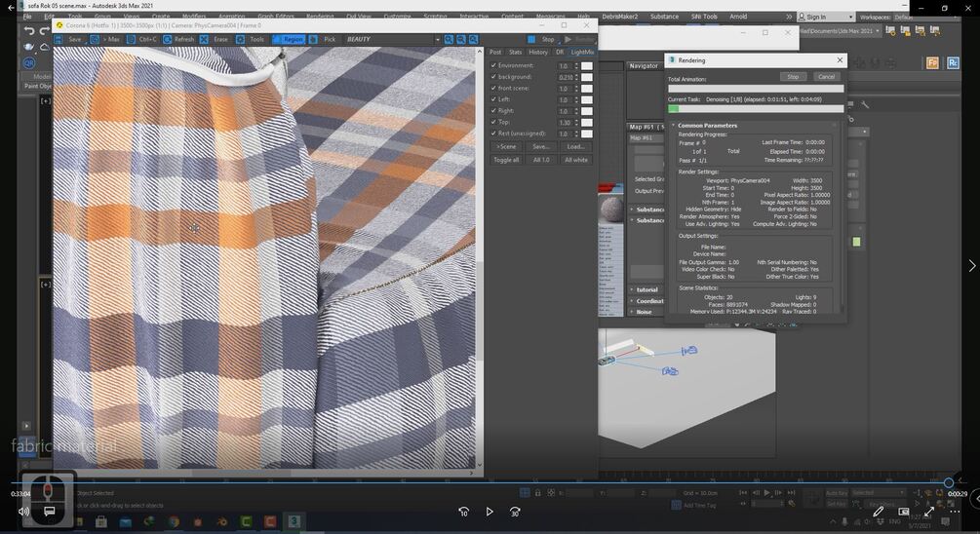Uncheck the Rest (unassigned) checkbox

pyautogui.click(x=493, y=133)
